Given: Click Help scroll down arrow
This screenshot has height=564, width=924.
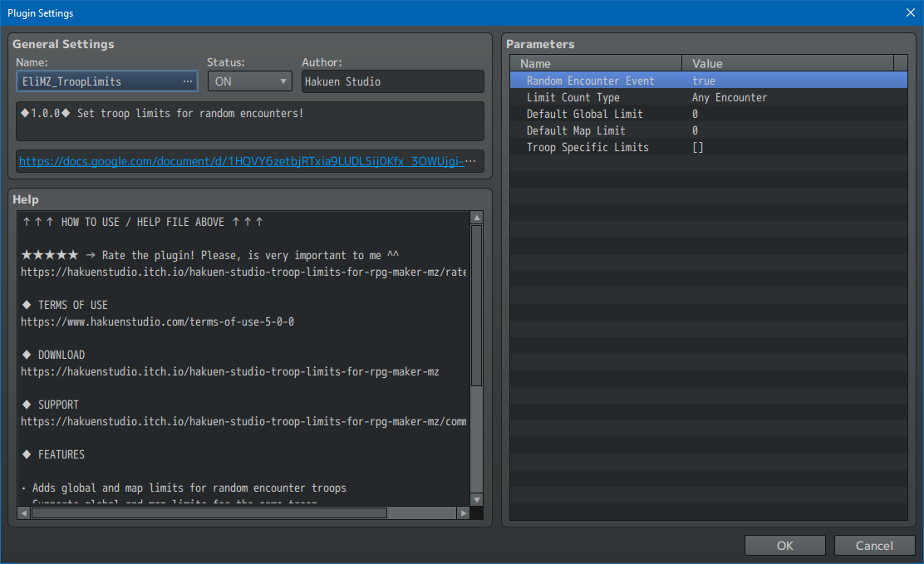Looking at the screenshot, I should (x=477, y=500).
